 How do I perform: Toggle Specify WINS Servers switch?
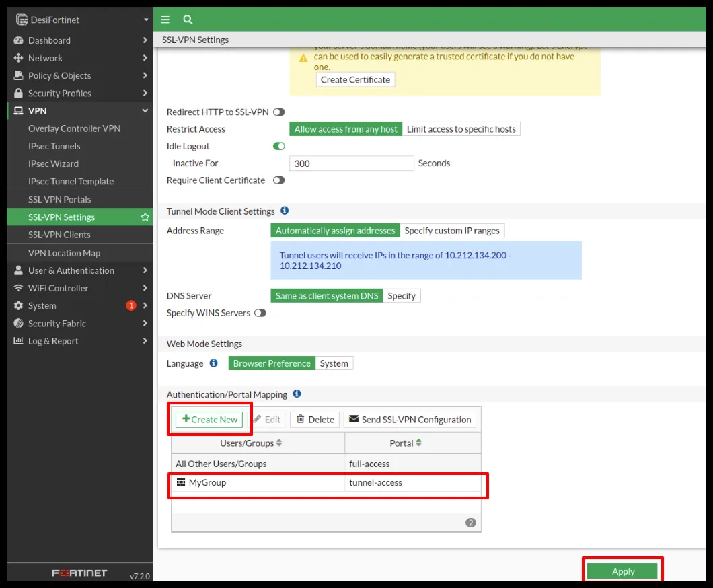(x=260, y=313)
